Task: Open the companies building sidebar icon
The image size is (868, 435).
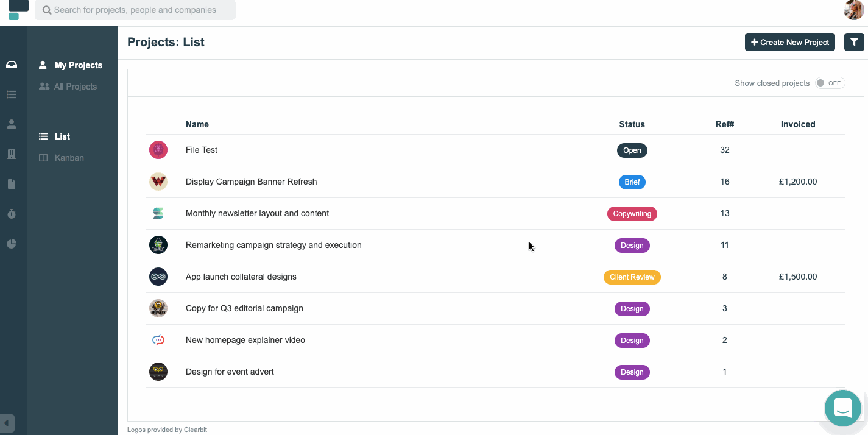Action: pyautogui.click(x=12, y=154)
